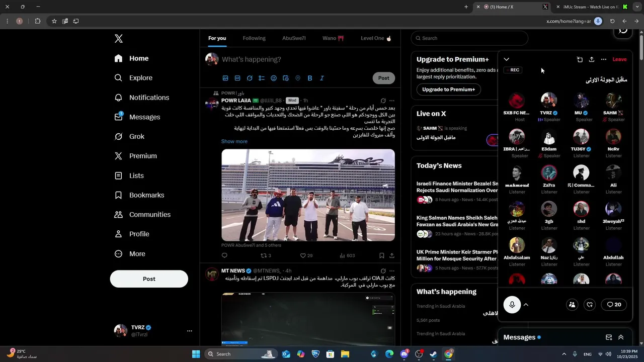This screenshot has height=362, width=644.
Task: Open emoji picker in composer
Action: point(274,78)
